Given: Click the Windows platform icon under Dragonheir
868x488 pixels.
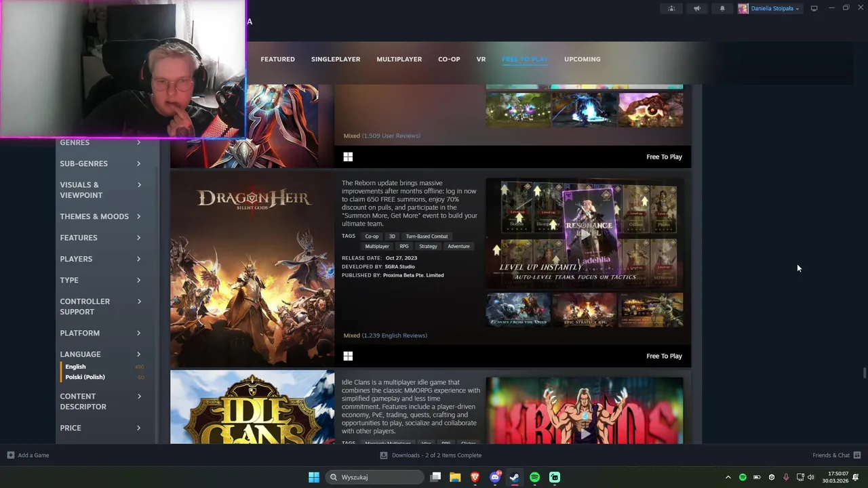Looking at the screenshot, I should 348,356.
